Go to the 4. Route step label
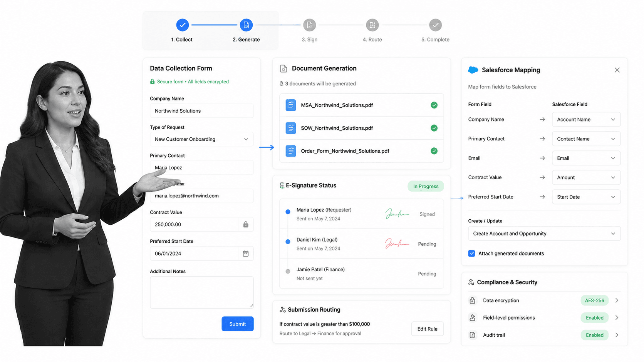This screenshot has width=644, height=362. tap(372, 40)
